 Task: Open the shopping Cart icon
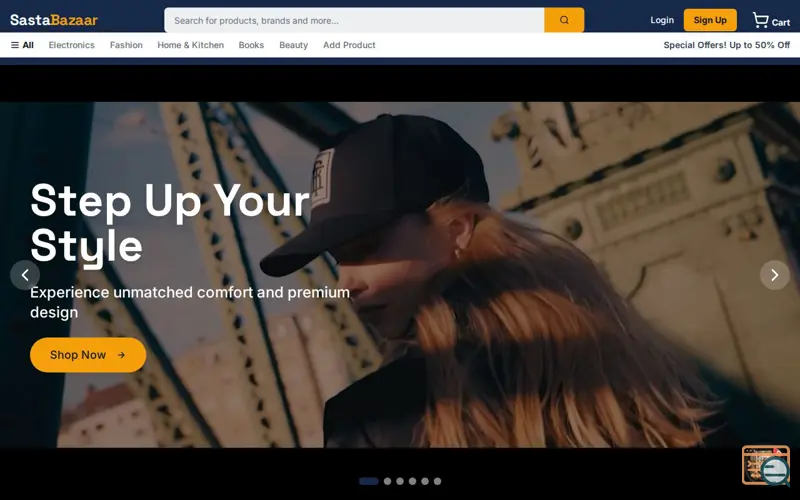click(771, 20)
